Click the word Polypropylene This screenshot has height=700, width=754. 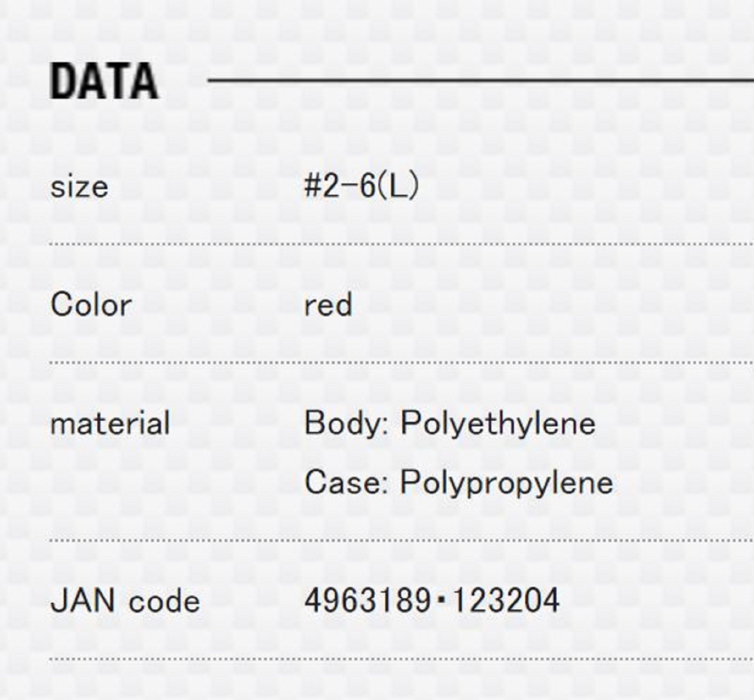coord(507,482)
